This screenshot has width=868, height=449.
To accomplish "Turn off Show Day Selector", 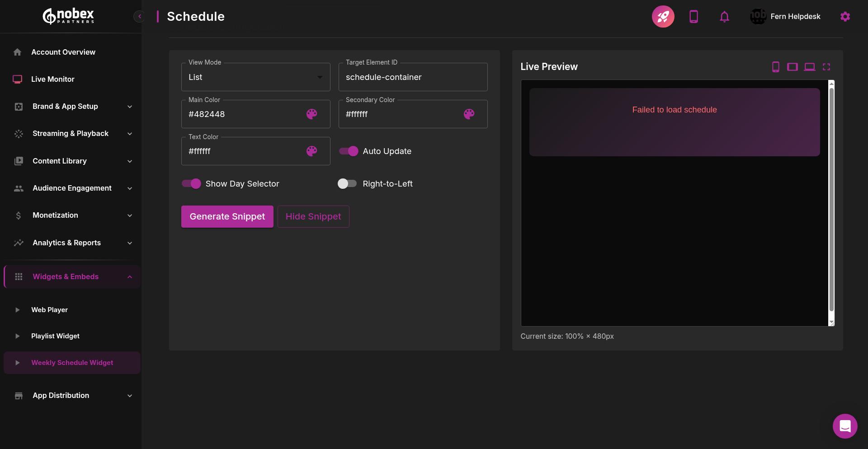I will tap(191, 183).
